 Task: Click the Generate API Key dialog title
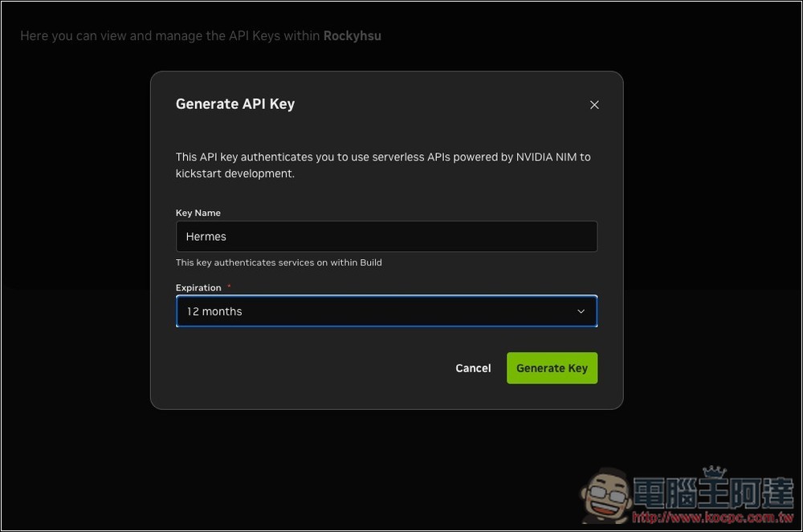pyautogui.click(x=235, y=104)
